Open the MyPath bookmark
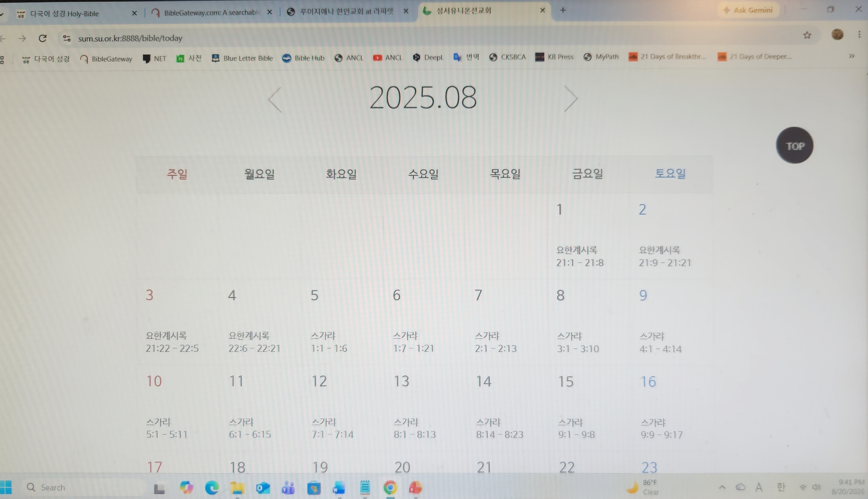The width and height of the screenshot is (868, 499). tap(601, 57)
